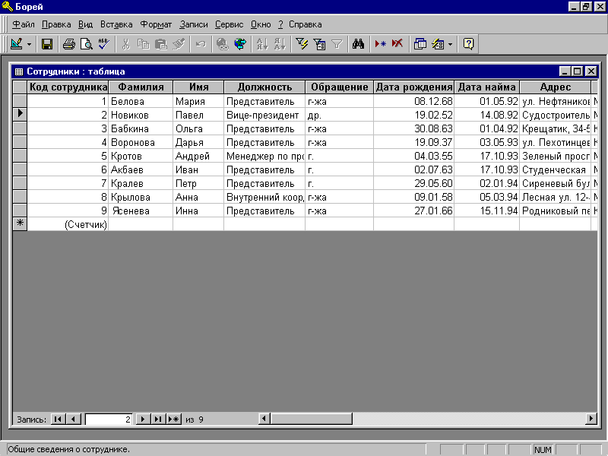Click the New Object toolbar icon
Viewport: 608px width, 456px height.
(x=438, y=44)
